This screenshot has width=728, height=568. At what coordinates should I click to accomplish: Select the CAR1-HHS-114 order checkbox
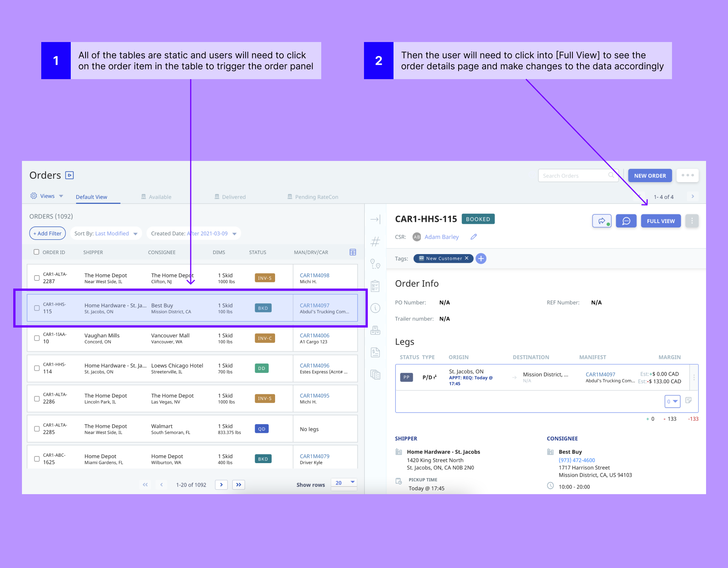click(37, 368)
